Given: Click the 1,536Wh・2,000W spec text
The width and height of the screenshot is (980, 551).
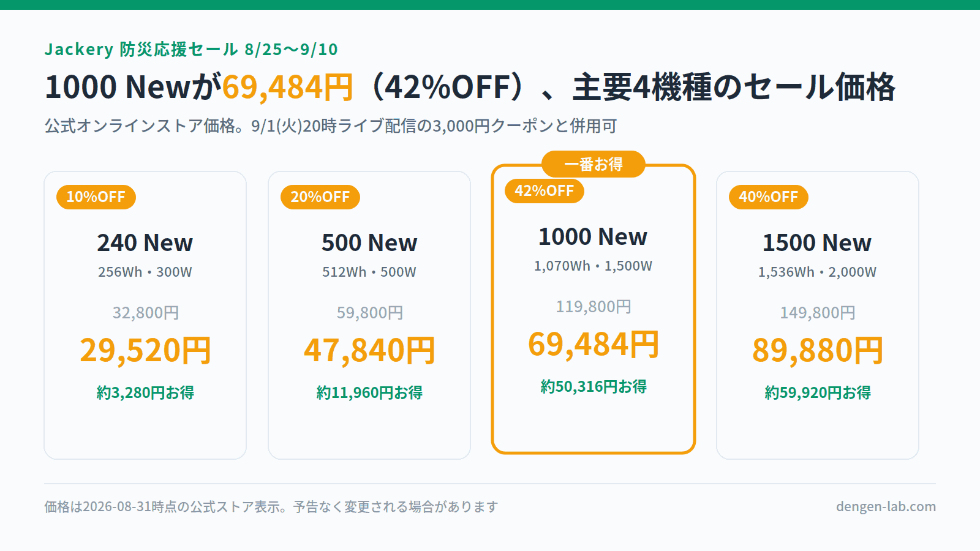Looking at the screenshot, I should [817, 272].
